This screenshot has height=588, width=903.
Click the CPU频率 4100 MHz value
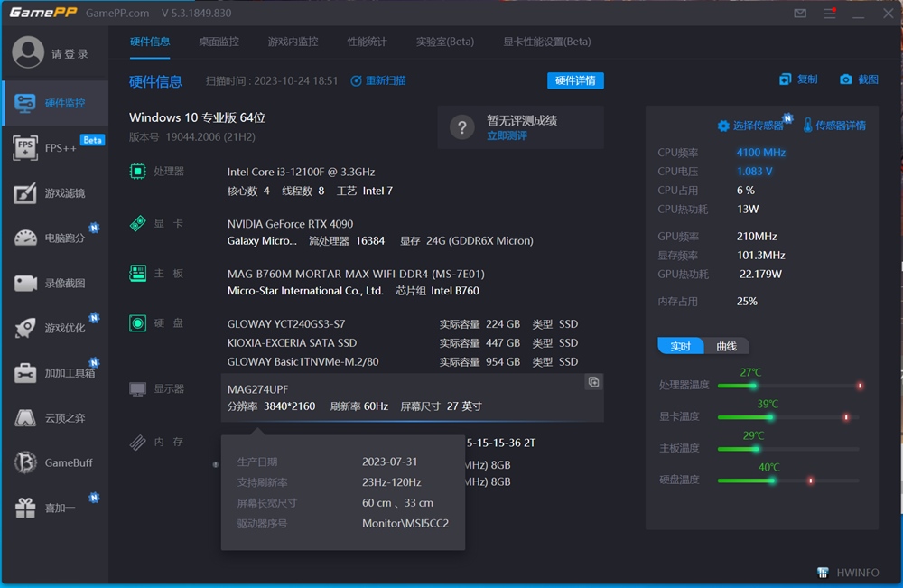[760, 152]
